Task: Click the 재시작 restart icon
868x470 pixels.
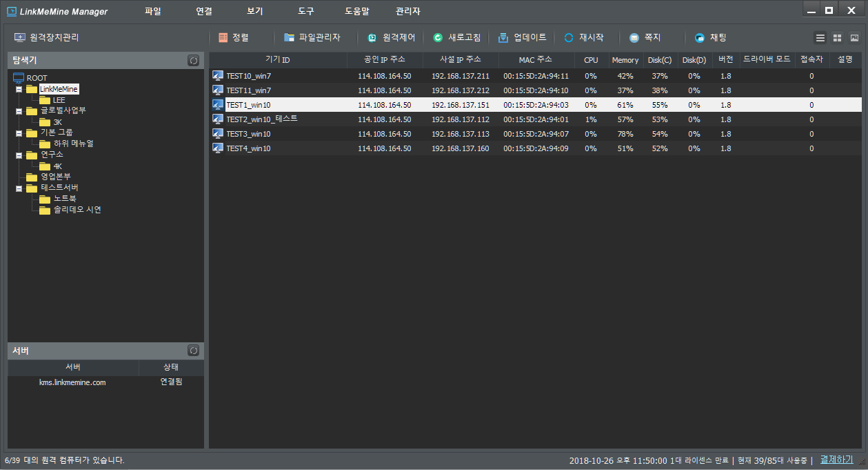Action: coord(569,38)
